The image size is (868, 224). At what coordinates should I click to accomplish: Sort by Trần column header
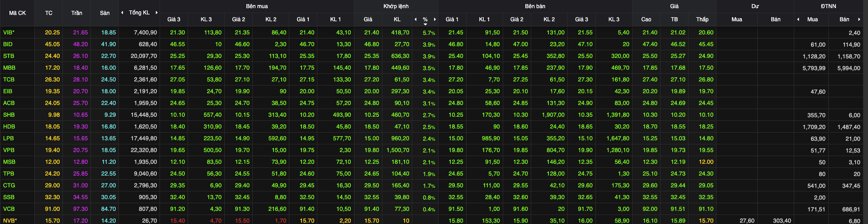[77, 13]
